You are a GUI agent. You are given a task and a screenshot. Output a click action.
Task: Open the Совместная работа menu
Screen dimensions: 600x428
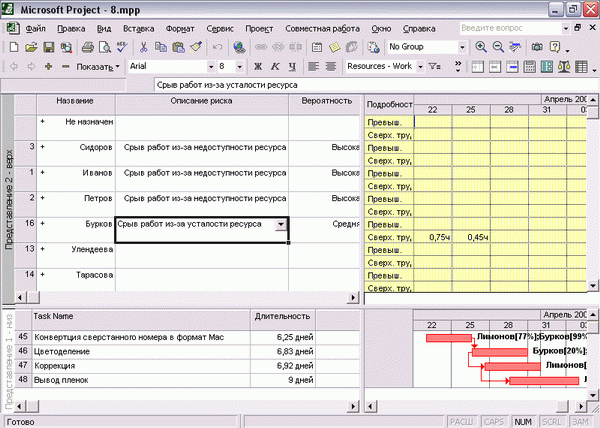[322, 28]
